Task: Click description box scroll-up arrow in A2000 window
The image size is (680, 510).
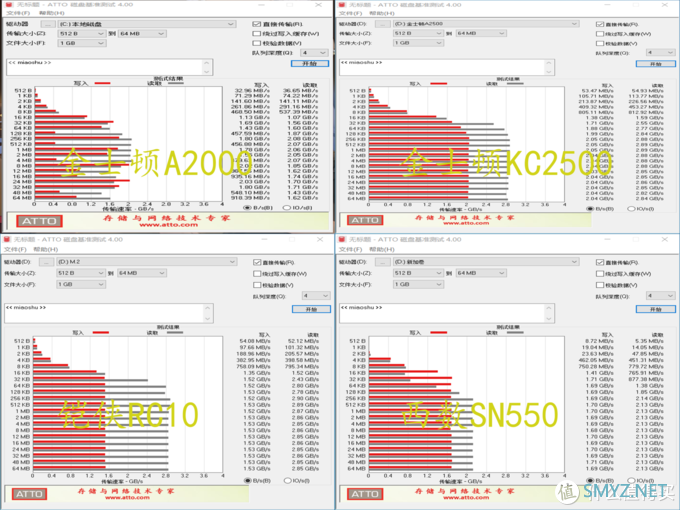Action: pos(207,64)
